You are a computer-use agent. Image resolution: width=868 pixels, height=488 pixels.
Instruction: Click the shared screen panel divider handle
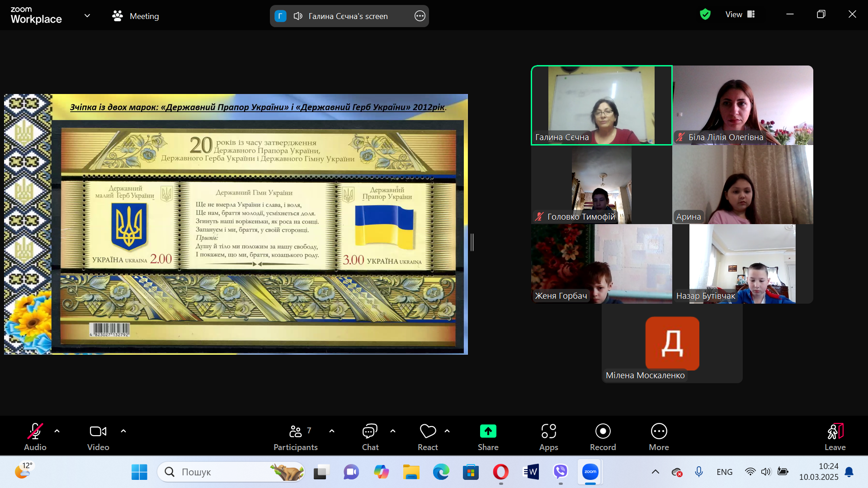[x=472, y=243]
